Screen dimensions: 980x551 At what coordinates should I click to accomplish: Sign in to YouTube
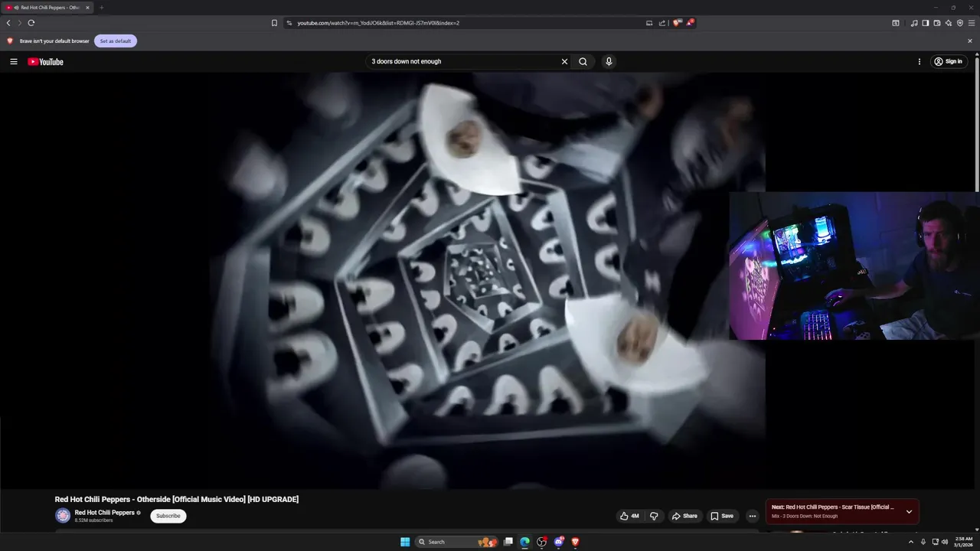tap(949, 61)
